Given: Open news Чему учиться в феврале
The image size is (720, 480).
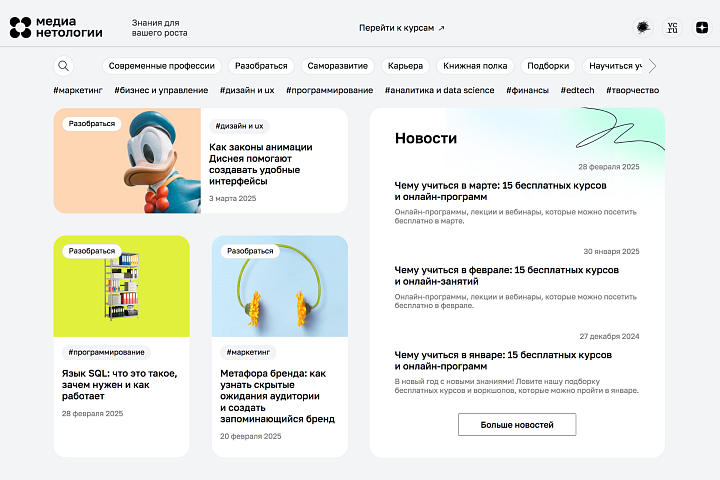Looking at the screenshot, I should pyautogui.click(x=506, y=276).
